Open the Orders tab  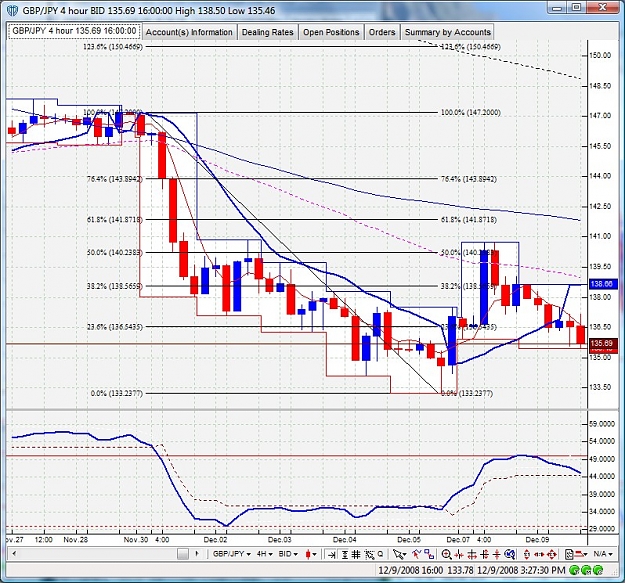click(x=382, y=32)
